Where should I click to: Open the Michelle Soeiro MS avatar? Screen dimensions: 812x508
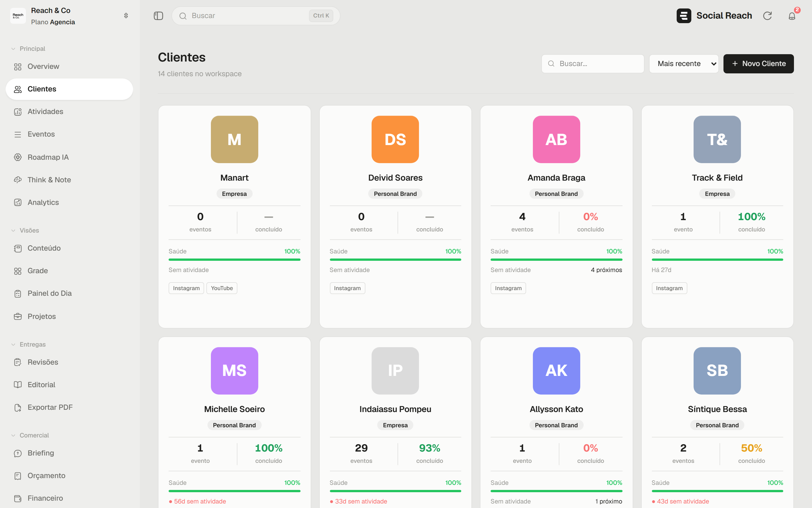click(234, 371)
